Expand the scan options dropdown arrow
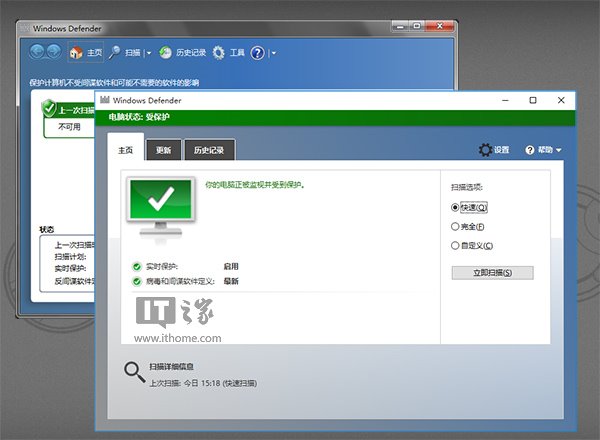Image resolution: width=600 pixels, height=440 pixels. (148, 53)
